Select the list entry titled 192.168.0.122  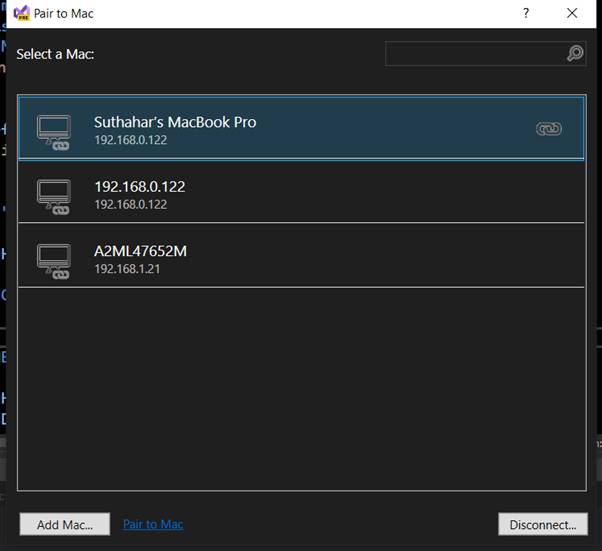(301, 193)
